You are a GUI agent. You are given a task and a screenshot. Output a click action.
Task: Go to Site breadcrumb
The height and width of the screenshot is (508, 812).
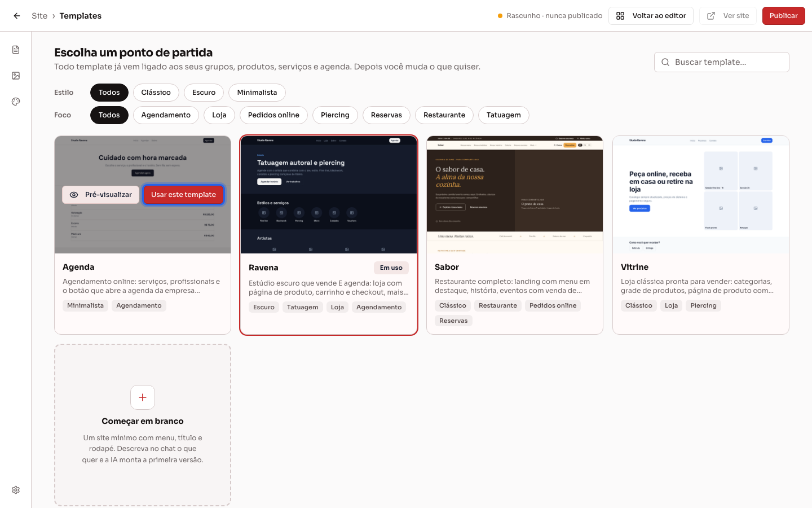[39, 16]
